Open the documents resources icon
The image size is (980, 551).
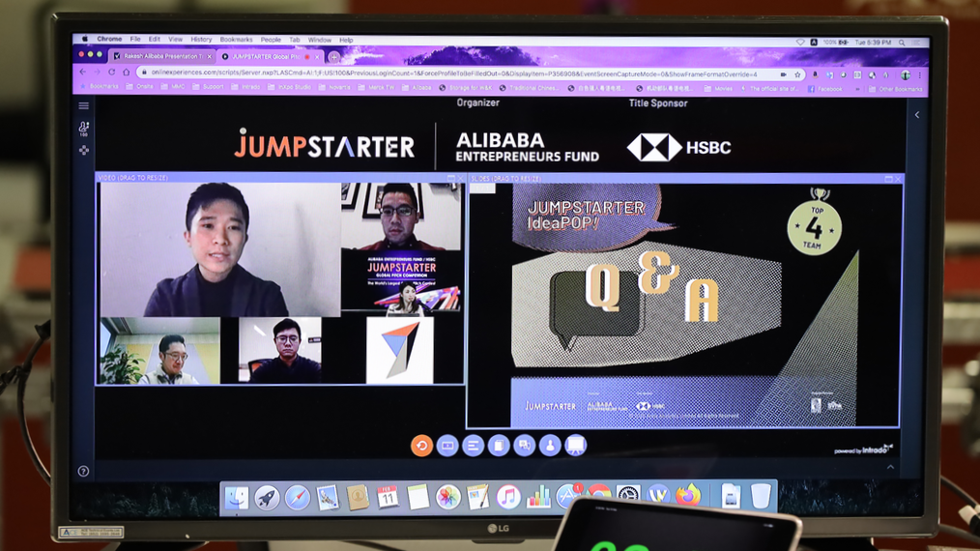[x=499, y=446]
